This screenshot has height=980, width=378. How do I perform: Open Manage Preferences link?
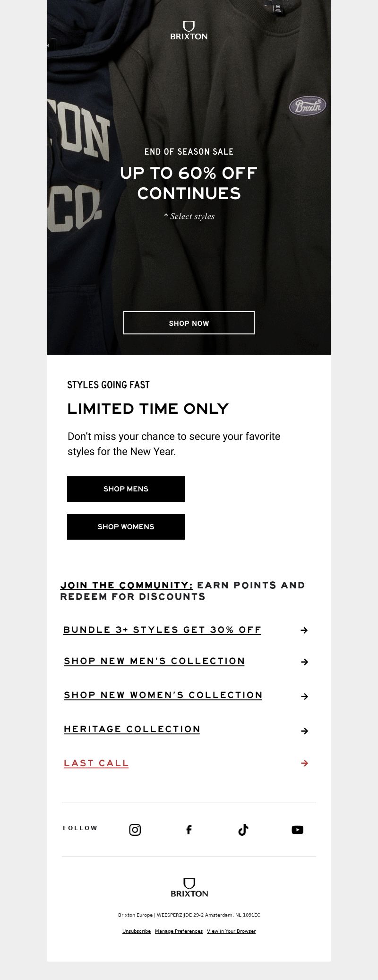point(179,931)
